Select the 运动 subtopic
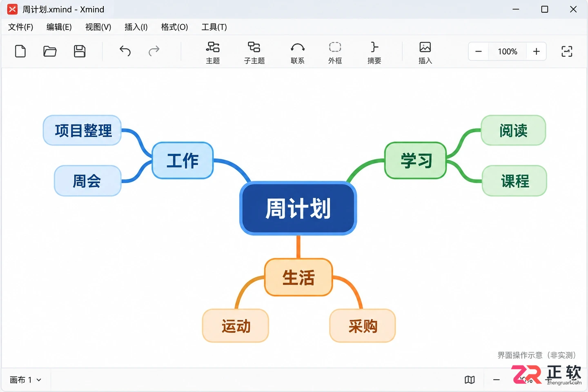This screenshot has height=392, width=588. (236, 325)
